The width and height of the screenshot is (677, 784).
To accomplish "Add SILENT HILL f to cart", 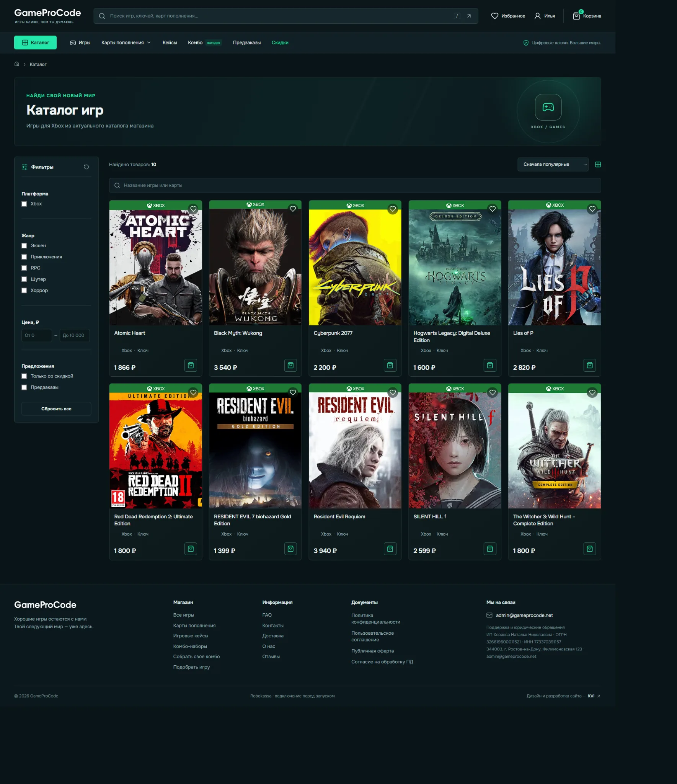I will point(490,549).
